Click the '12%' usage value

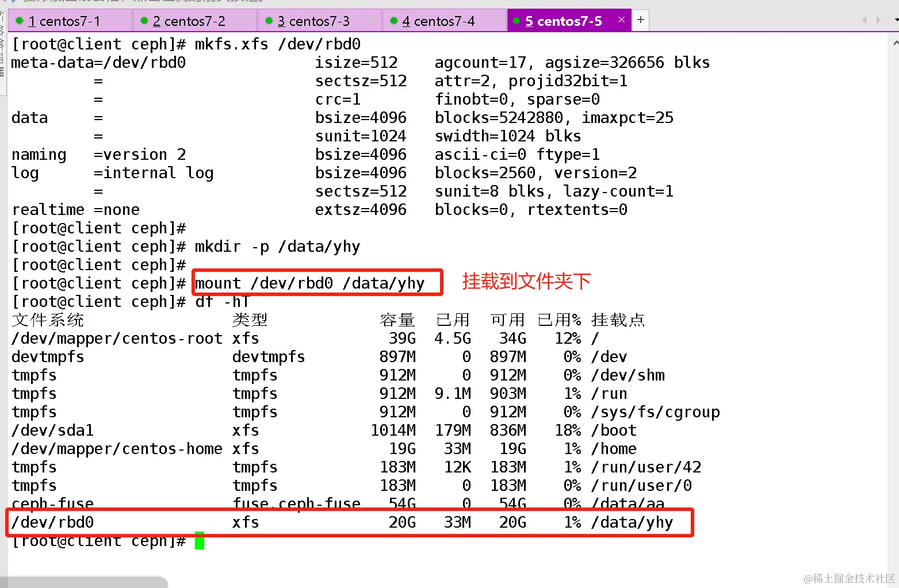click(x=568, y=339)
